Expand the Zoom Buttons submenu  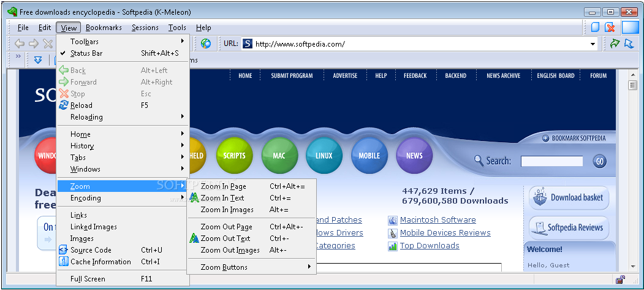(x=251, y=267)
